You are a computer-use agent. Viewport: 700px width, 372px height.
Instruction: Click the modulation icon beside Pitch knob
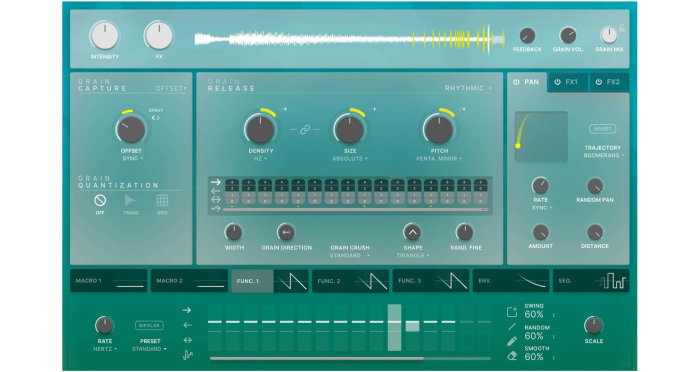(462, 109)
